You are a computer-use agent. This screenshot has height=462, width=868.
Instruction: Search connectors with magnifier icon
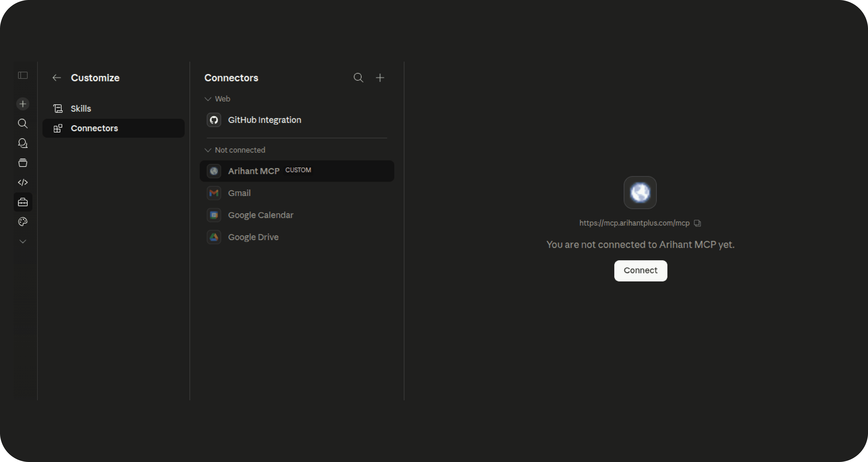[358, 78]
